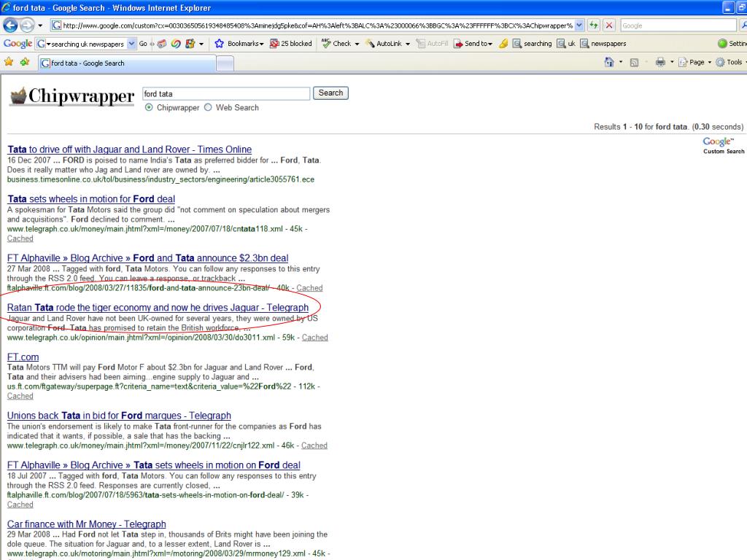Open the AutoLink dropdown arrow
The image size is (747, 560).
408,44
